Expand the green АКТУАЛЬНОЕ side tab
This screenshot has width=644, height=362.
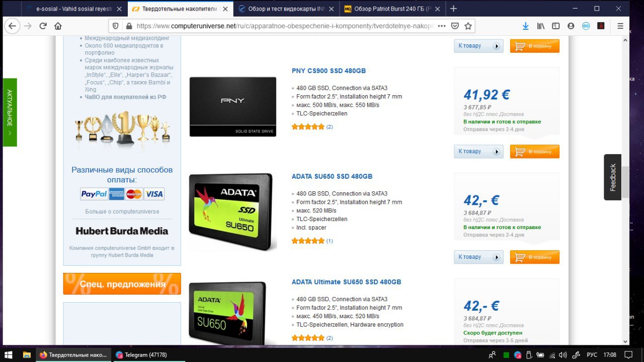10,112
